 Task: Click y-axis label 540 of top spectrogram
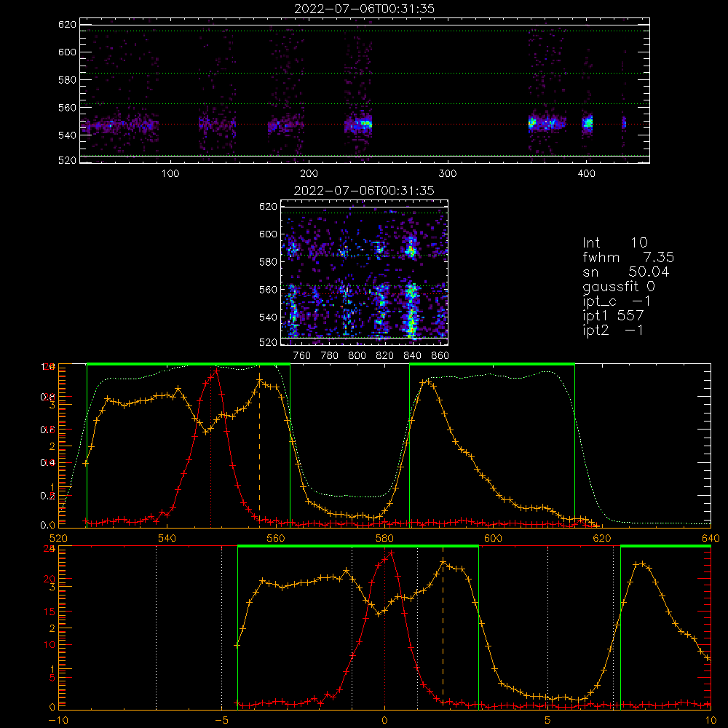coord(67,135)
